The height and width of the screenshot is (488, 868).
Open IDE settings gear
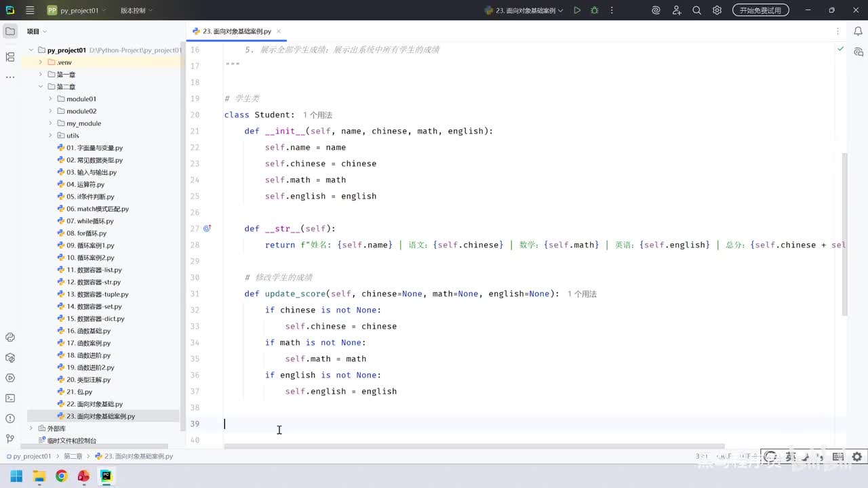[x=717, y=10]
